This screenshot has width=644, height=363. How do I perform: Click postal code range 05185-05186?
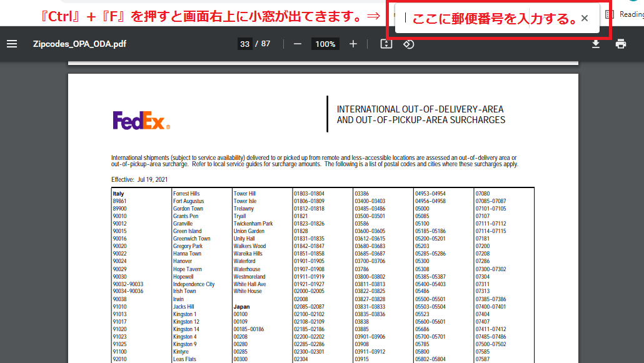(x=430, y=231)
